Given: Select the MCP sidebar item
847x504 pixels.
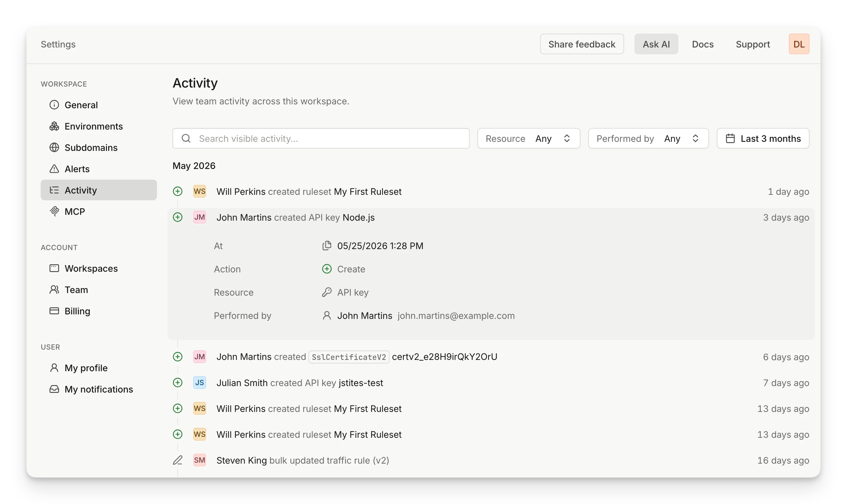Looking at the screenshot, I should 99,212.
